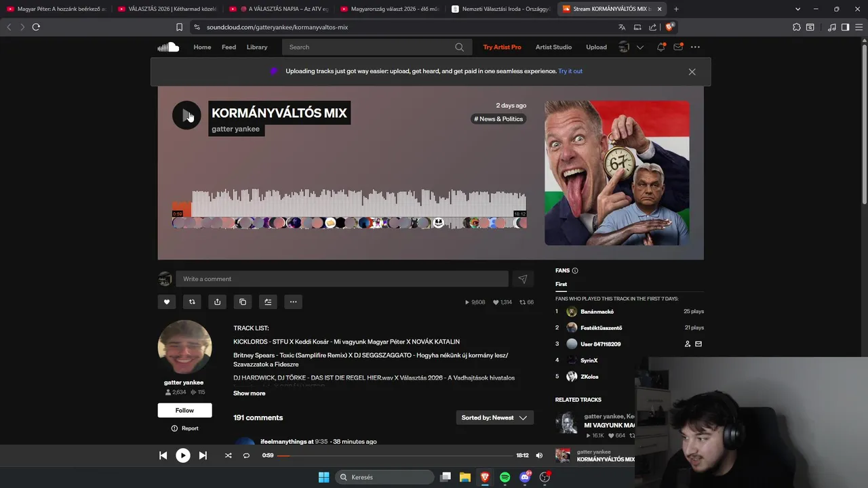Open SoundCloud notifications bell
The image size is (868, 488).
click(x=660, y=47)
